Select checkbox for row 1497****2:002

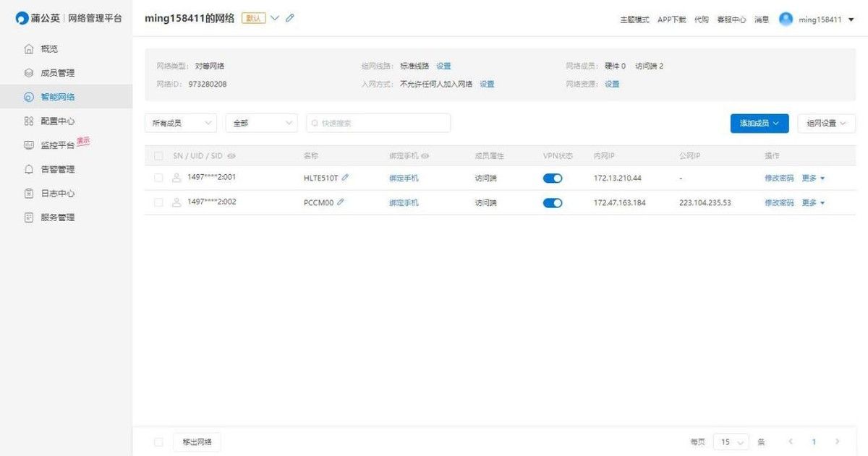(x=158, y=203)
